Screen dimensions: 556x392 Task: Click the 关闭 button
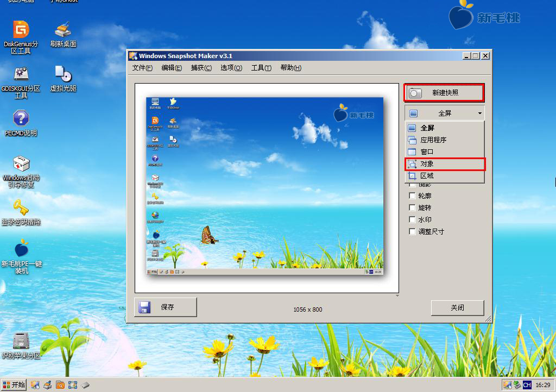[x=457, y=308]
